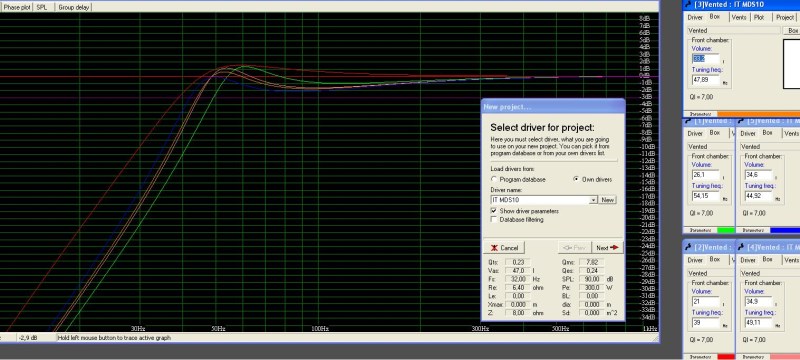Open the Box tab in the [4]Vented window
This screenshot has width=800, height=360.
(x=767, y=260)
